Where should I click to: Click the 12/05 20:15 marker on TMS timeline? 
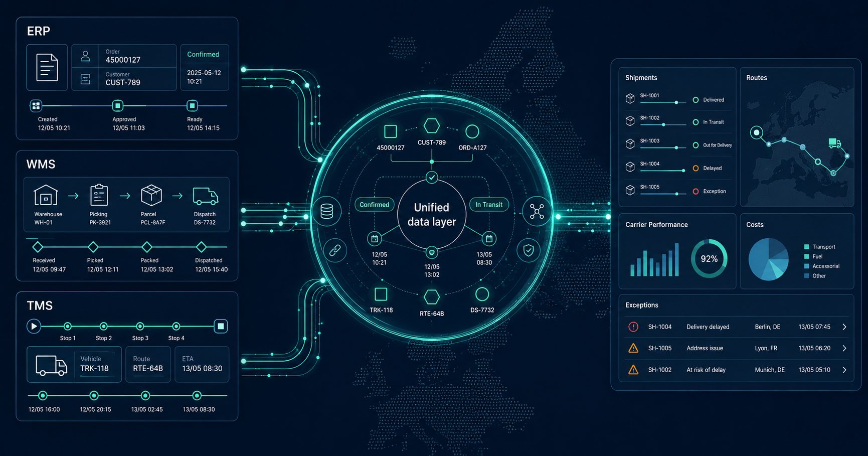click(94, 396)
